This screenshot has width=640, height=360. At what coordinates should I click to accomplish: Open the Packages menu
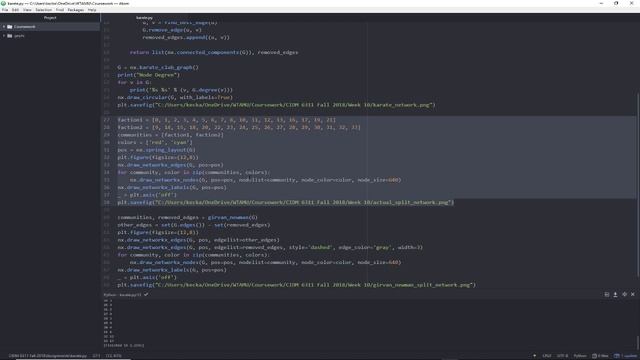pos(76,10)
